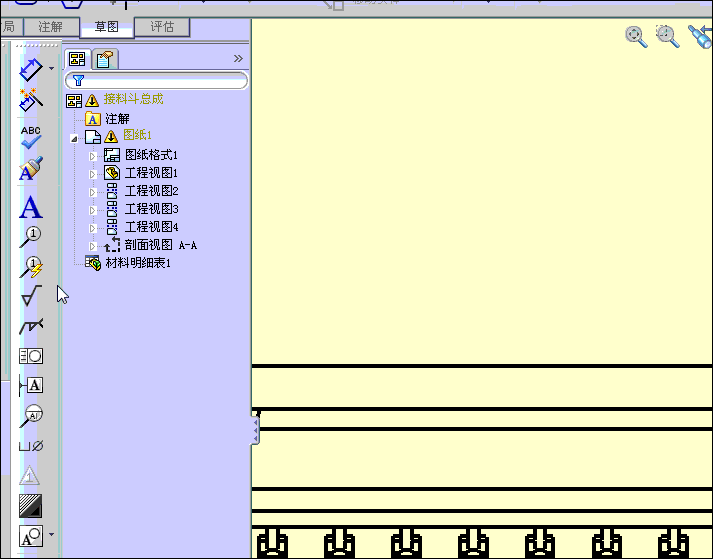Select 图纸格式1 in the tree

[x=151, y=155]
